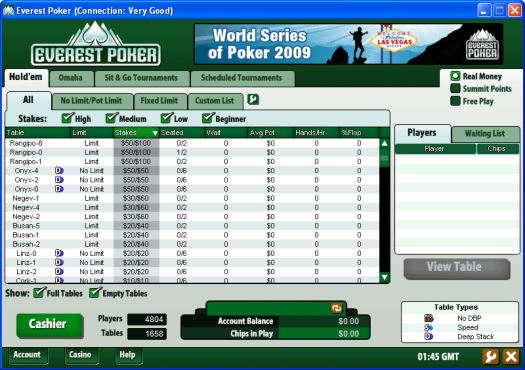Open settings with the orange wrench icon
The image size is (525, 370).
[x=491, y=357]
